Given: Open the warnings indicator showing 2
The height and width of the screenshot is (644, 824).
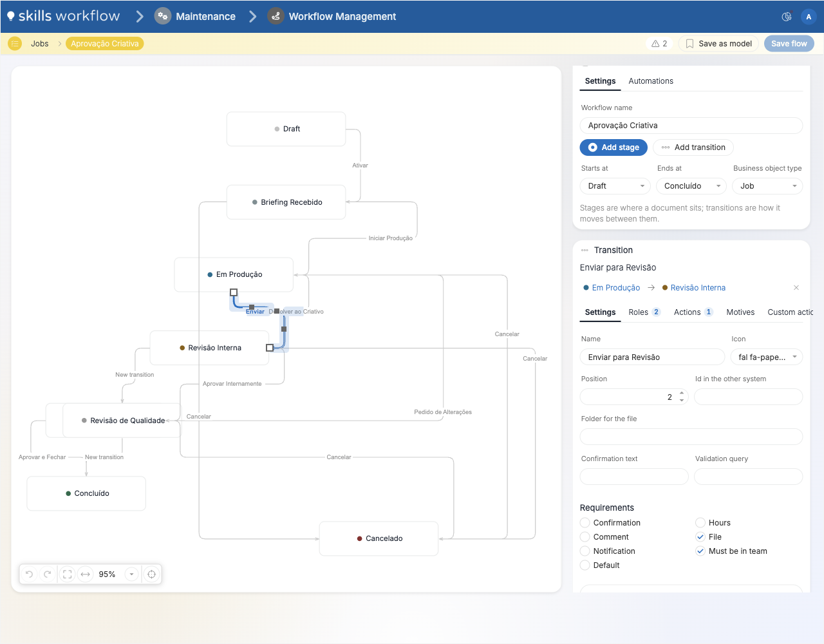Looking at the screenshot, I should click(659, 44).
